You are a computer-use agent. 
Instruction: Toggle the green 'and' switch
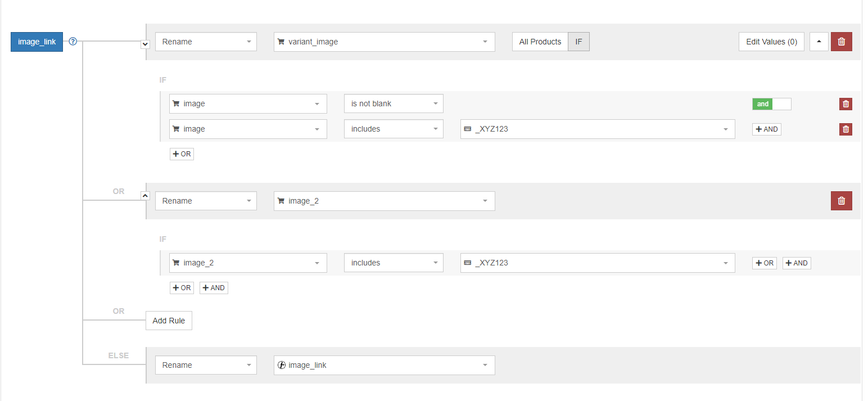771,104
